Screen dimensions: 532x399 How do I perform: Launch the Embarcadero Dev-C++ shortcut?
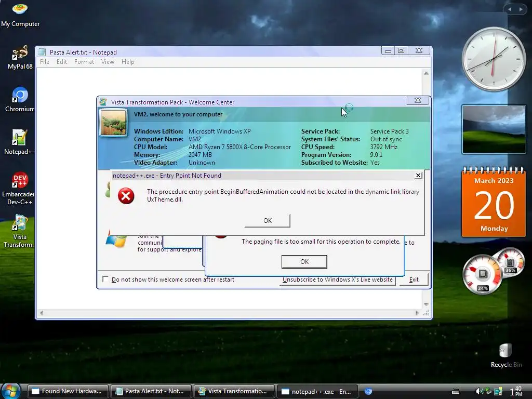[x=19, y=189]
